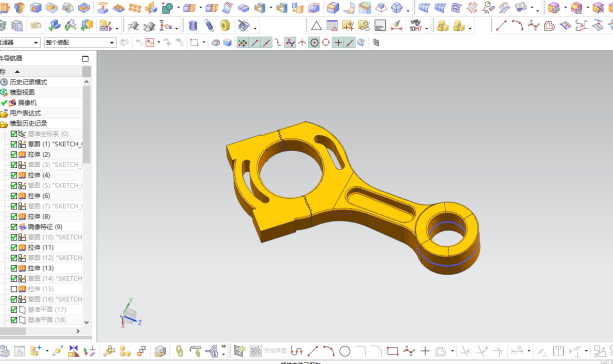Click the calendar table icon with red triangle
613x364 pixels.
(332, 26)
